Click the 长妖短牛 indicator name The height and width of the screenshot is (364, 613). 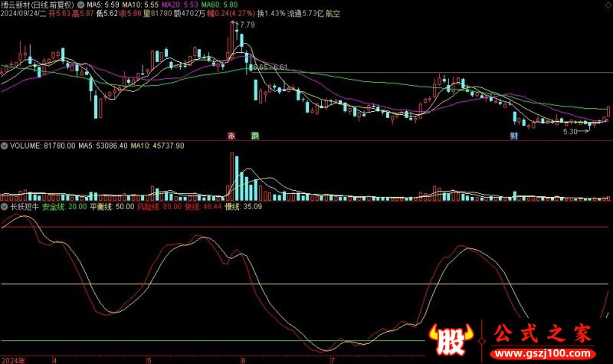click(23, 207)
